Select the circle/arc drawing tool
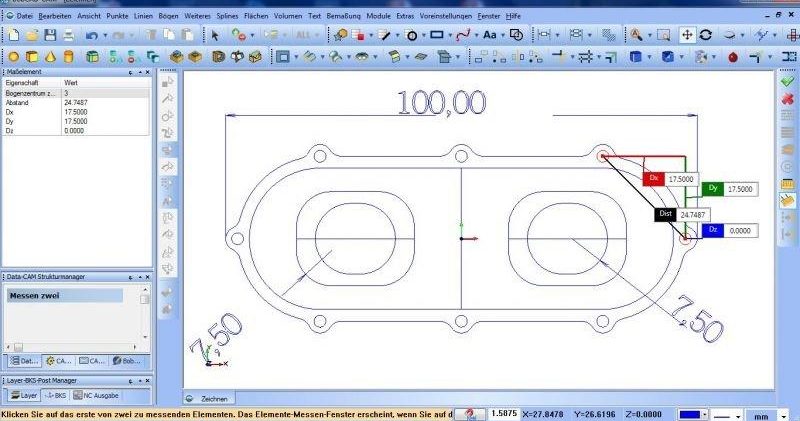800x421 pixels. pyautogui.click(x=412, y=35)
